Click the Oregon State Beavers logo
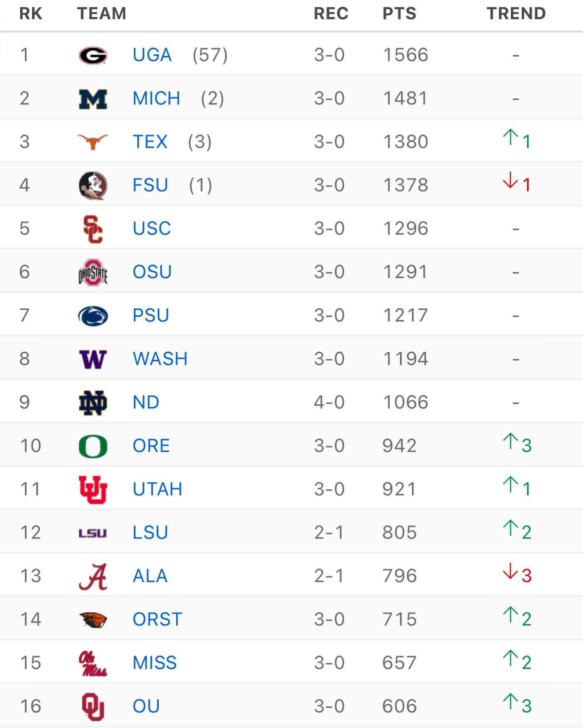Viewport: 583px width, 728px height. (93, 620)
